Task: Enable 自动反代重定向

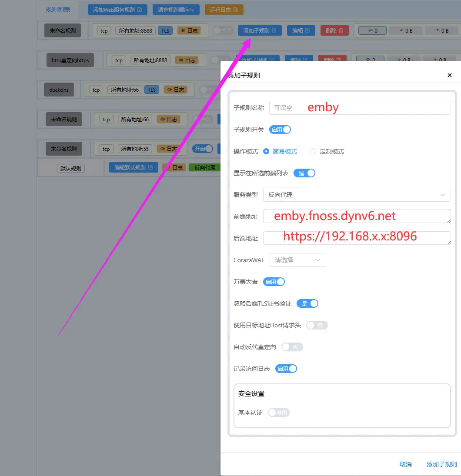Action: click(292, 347)
